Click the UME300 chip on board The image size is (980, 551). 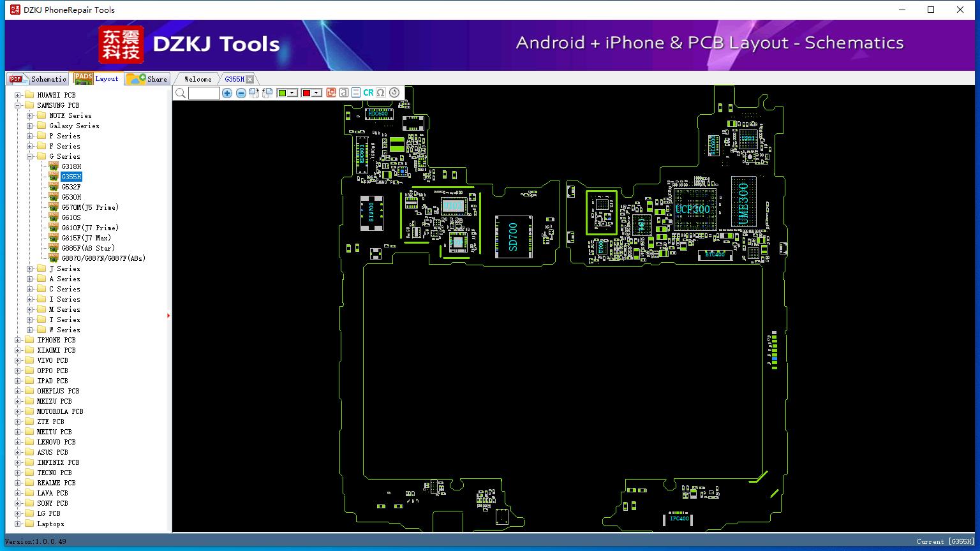click(743, 202)
